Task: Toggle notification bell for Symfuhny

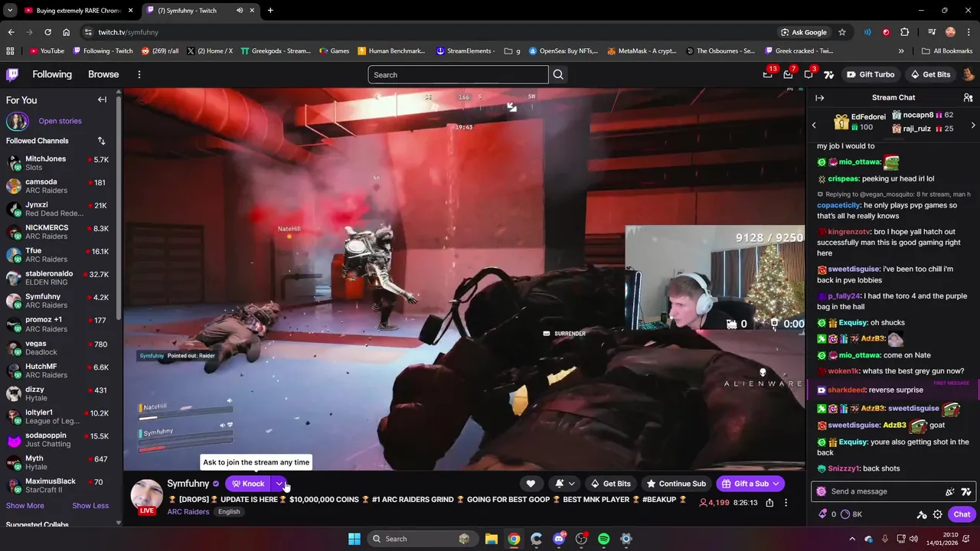Action: click(x=560, y=484)
